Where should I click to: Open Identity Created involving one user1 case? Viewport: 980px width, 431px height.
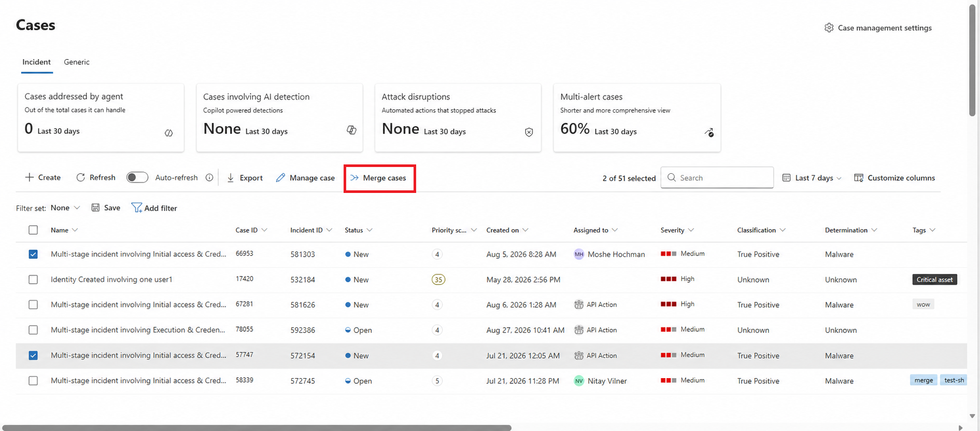pos(111,280)
